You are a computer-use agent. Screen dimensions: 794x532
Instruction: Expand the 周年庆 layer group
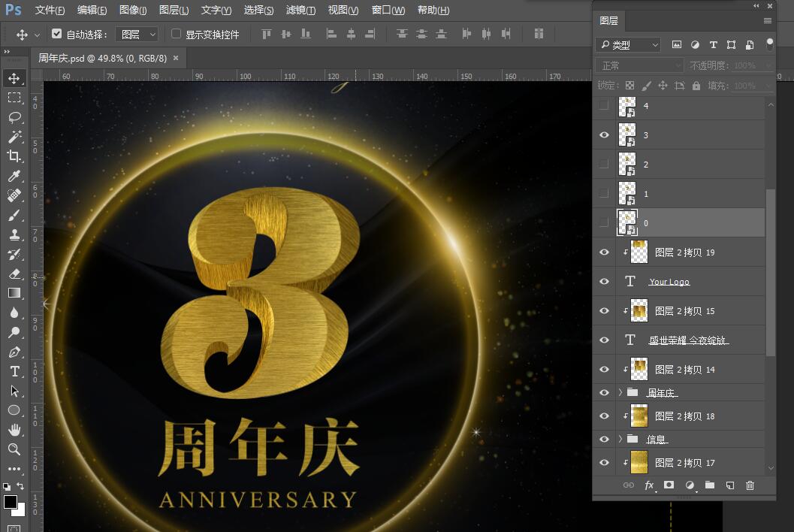(620, 392)
